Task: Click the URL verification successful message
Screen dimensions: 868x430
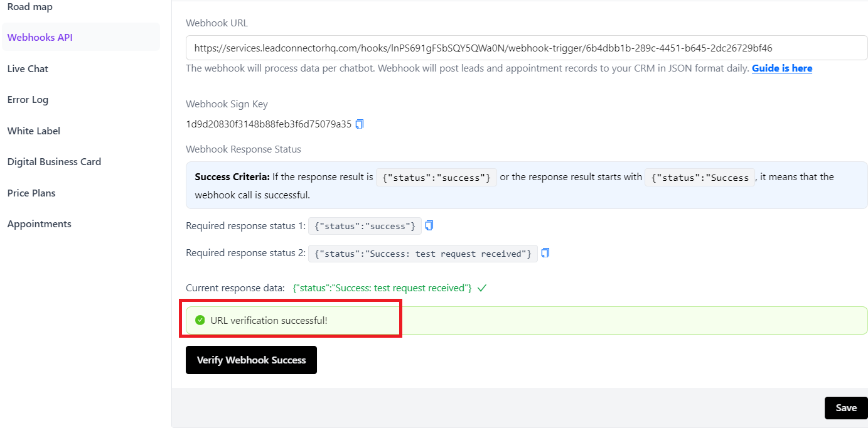Action: 269,321
